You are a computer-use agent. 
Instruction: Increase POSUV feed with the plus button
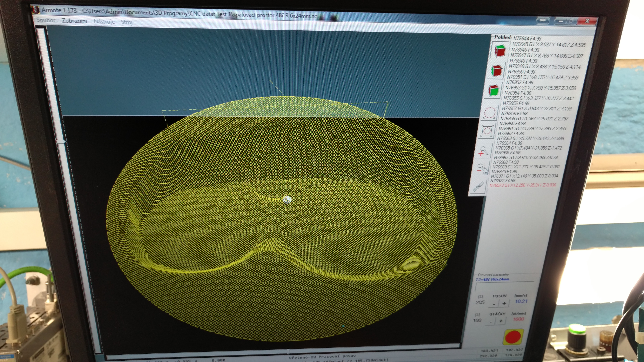pos(504,303)
